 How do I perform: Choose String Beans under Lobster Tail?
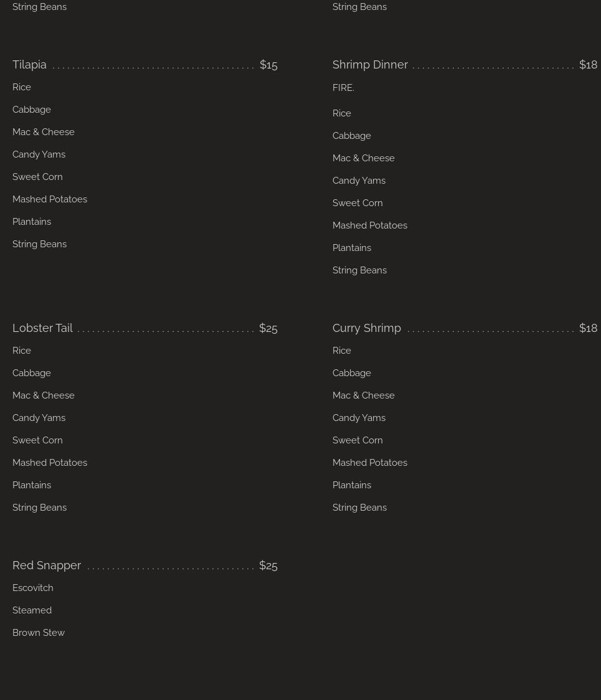click(39, 508)
